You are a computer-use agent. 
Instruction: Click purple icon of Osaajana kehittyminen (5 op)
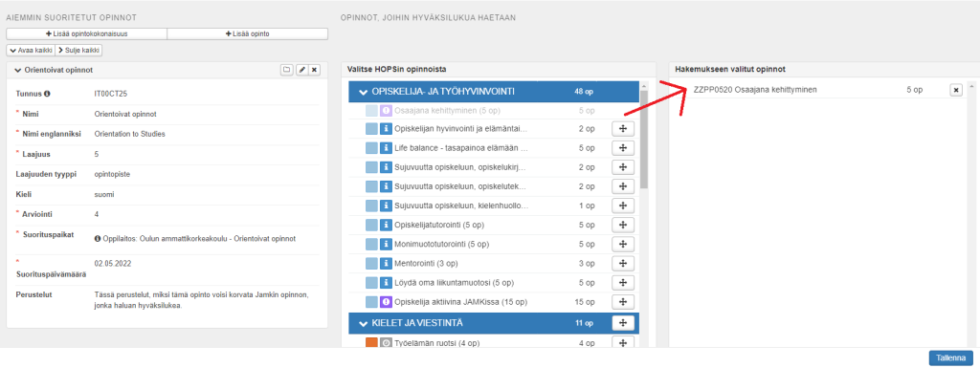point(386,111)
